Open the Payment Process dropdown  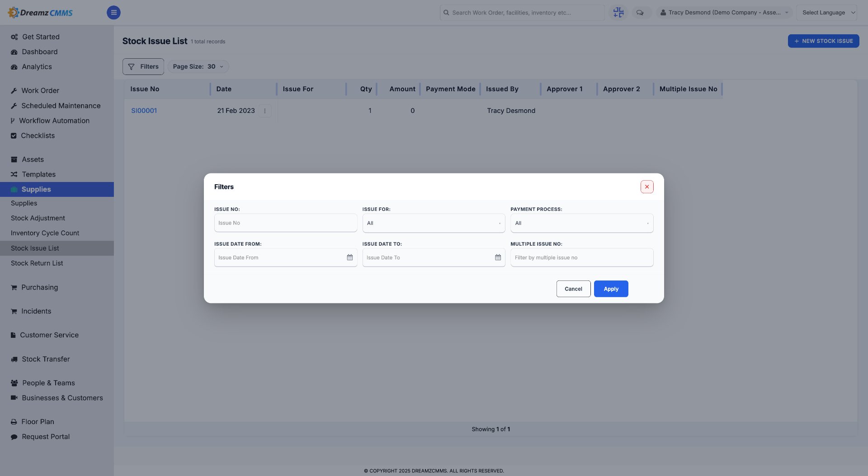tap(582, 223)
